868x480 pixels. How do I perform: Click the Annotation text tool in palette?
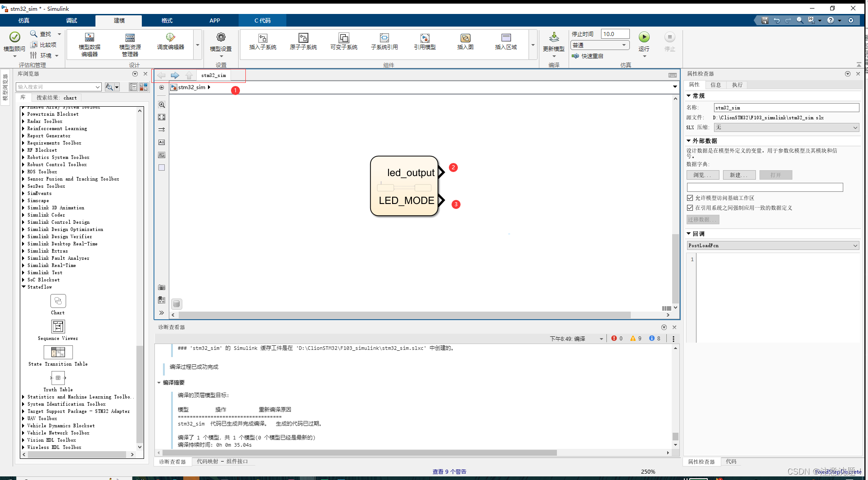tap(162, 142)
